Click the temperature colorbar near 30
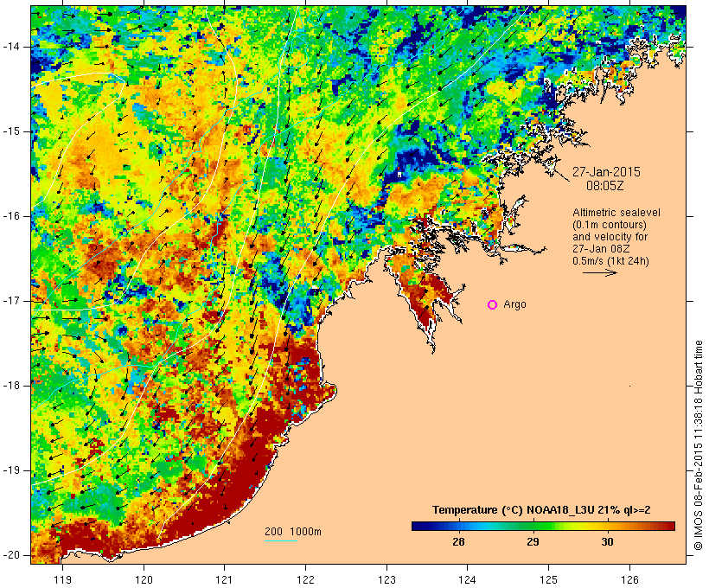 (x=608, y=526)
